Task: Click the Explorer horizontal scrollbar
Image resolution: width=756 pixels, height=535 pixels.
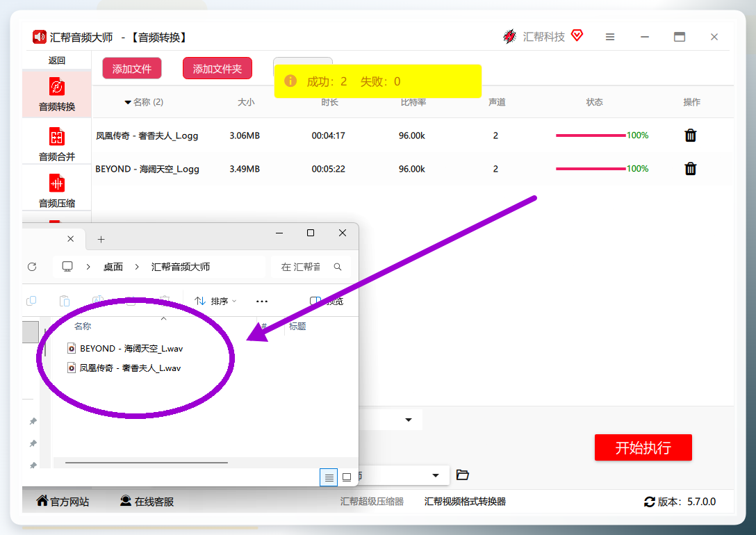Action: [146, 463]
